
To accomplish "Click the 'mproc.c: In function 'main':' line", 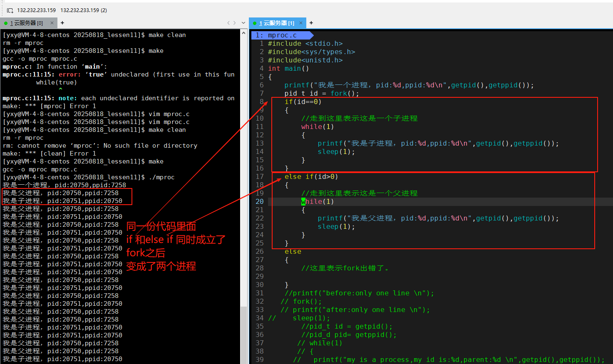I will [x=55, y=67].
